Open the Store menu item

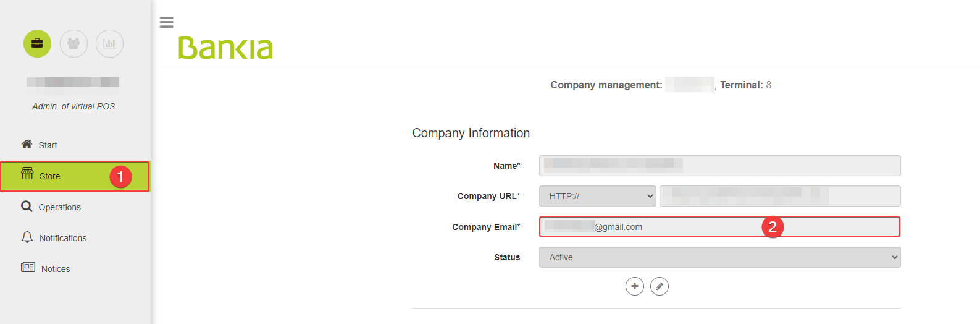[75, 176]
